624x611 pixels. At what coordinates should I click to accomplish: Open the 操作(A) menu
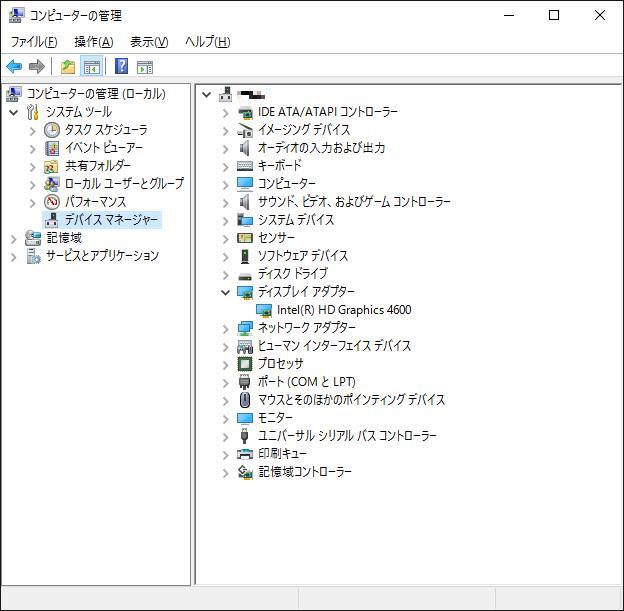pos(94,41)
